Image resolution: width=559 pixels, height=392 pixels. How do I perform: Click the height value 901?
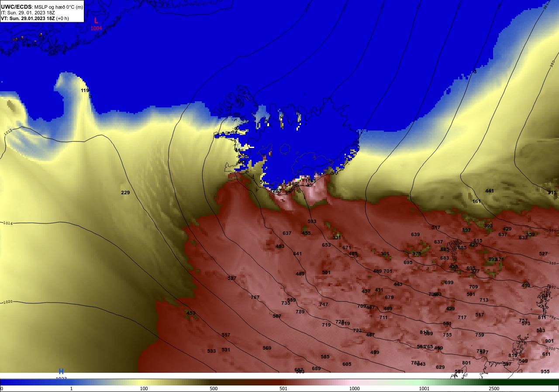pyautogui.click(x=549, y=341)
